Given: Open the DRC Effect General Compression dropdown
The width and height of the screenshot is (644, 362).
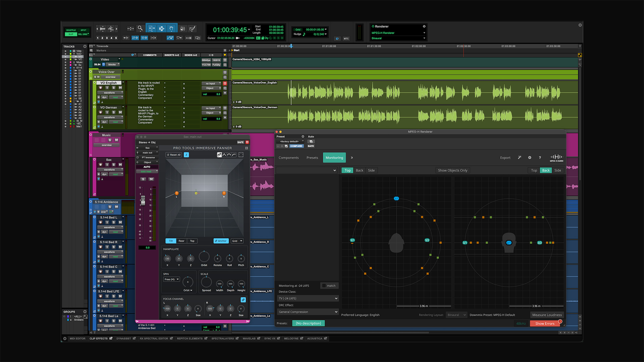Looking at the screenshot, I should coord(308,312).
